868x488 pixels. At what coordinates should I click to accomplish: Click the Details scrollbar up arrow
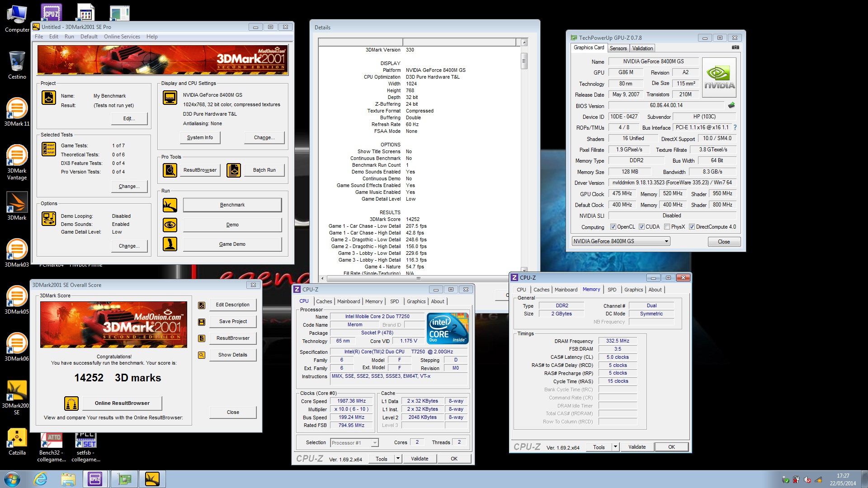[x=524, y=42]
